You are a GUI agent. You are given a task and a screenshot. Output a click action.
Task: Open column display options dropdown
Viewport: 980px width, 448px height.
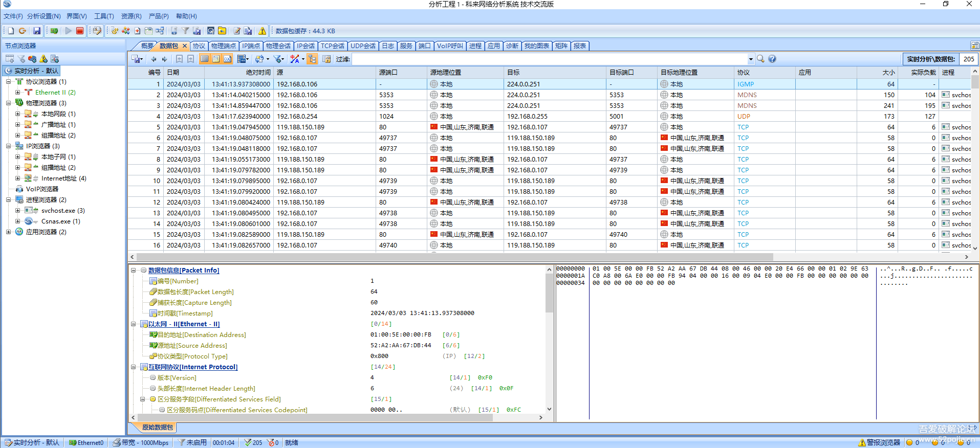tap(243, 59)
